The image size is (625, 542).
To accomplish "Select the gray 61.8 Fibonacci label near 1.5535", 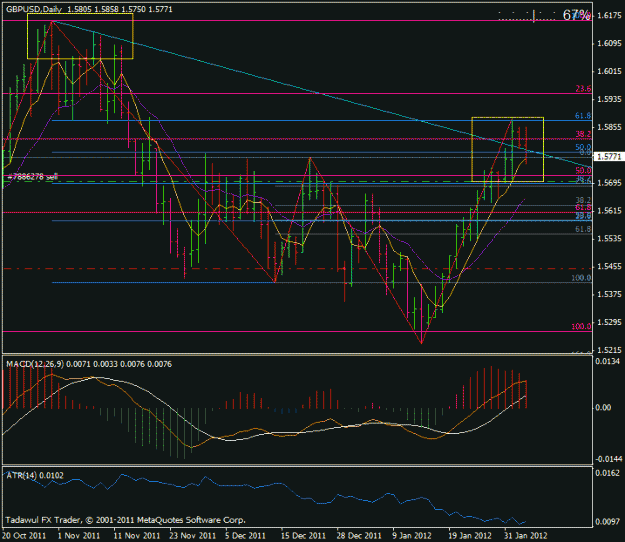I will coord(583,229).
